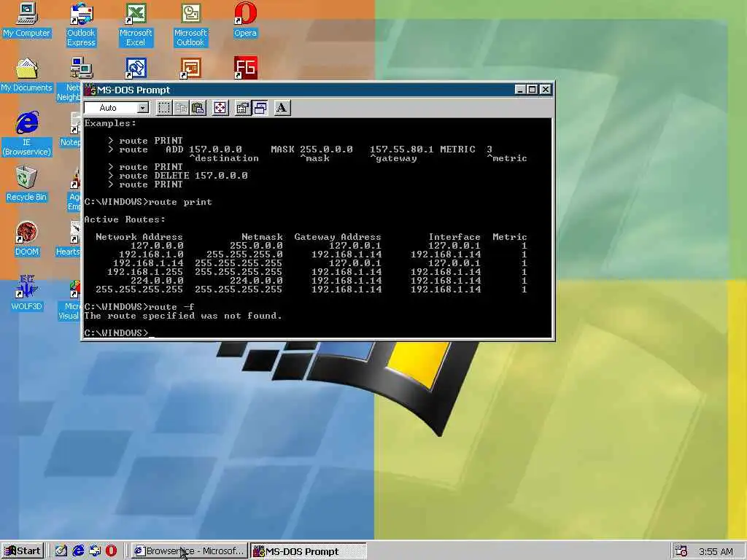Select the orange PowerPoint desktop shortcut
Image resolution: width=747 pixels, height=560 pixels.
[x=190, y=68]
